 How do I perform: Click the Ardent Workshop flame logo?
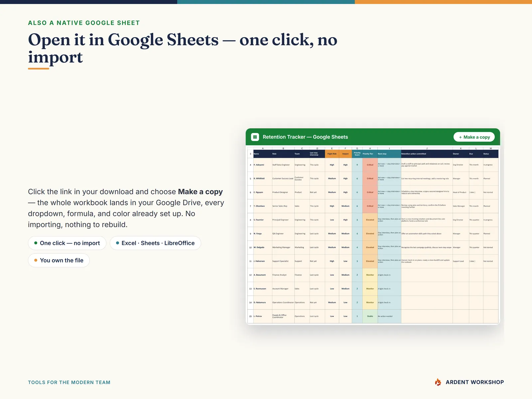[438, 382]
